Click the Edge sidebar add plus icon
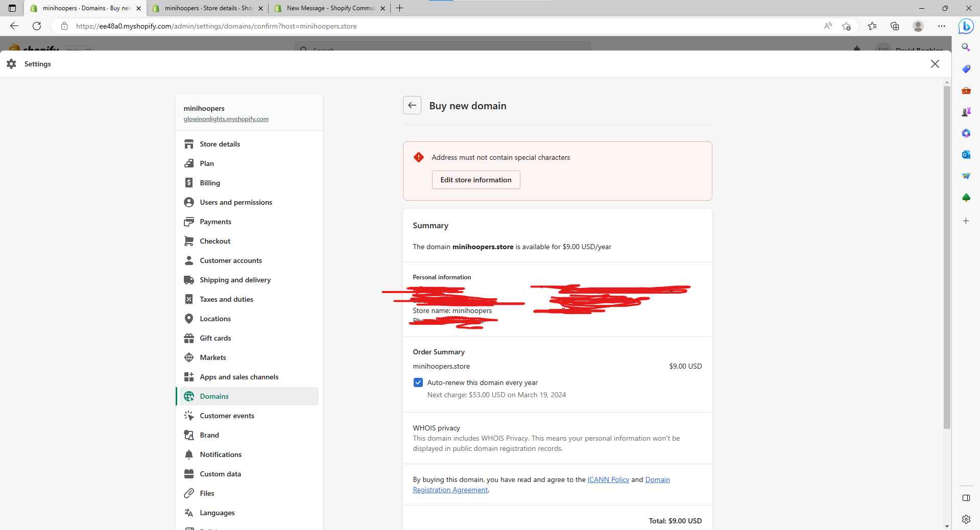Viewport: 980px width, 530px height. click(966, 221)
